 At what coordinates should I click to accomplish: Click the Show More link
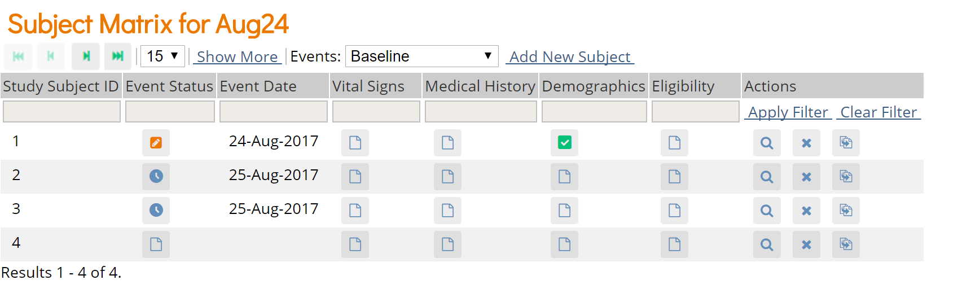[x=237, y=57]
